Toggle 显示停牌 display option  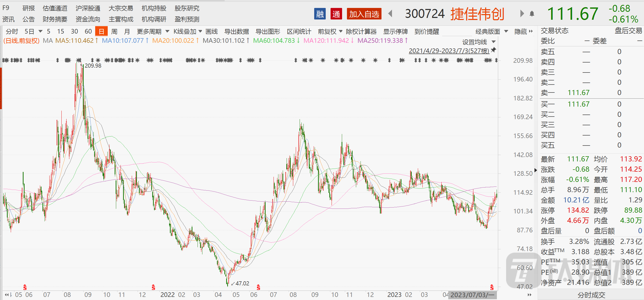click(395, 32)
